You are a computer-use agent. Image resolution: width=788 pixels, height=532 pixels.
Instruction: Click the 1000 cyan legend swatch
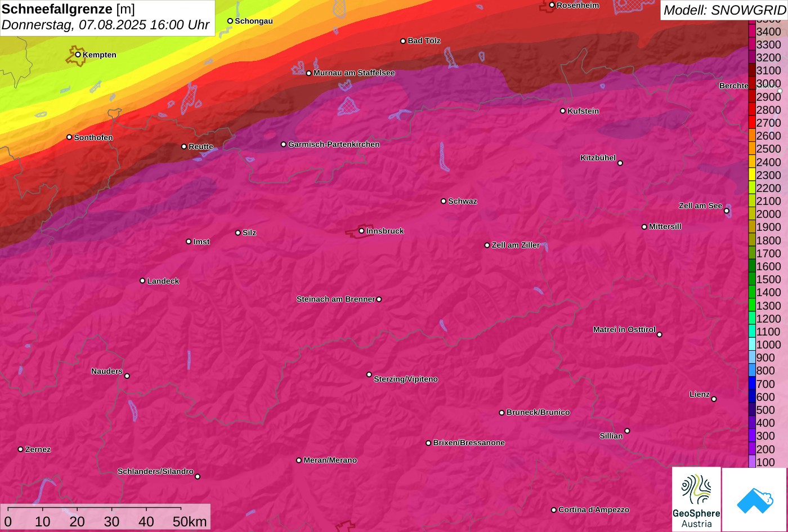pos(752,345)
